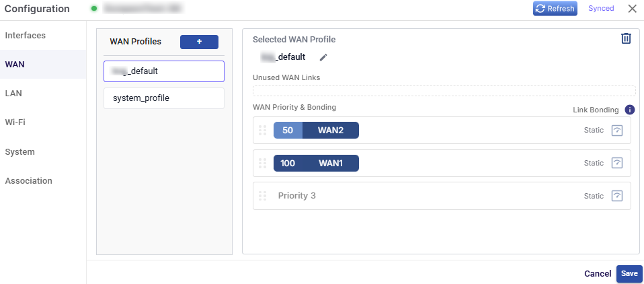Cancel the configuration changes
Screen dimensions: 644x284
click(x=598, y=274)
